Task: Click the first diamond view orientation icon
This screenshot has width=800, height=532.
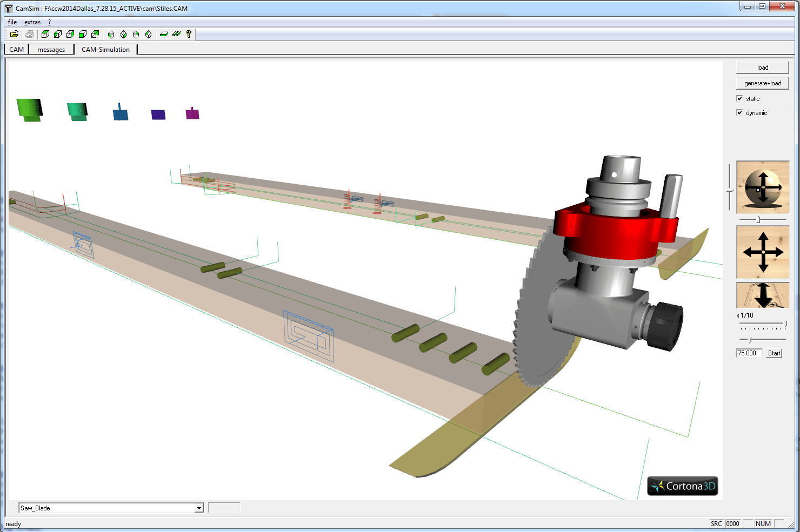Action: click(x=110, y=33)
